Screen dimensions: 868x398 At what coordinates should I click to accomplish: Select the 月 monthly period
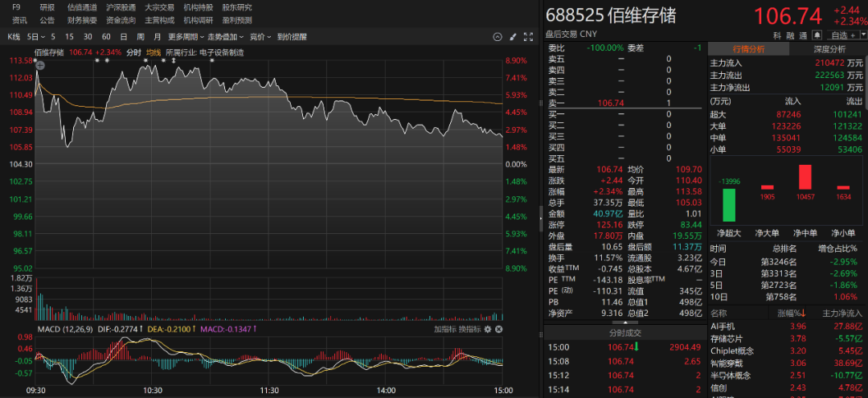[x=158, y=37]
